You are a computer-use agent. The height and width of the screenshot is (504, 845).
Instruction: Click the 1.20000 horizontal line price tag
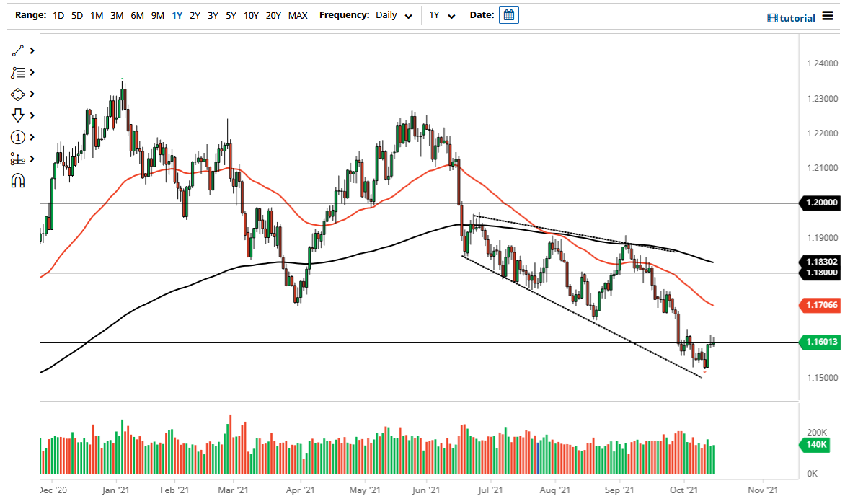pos(820,203)
